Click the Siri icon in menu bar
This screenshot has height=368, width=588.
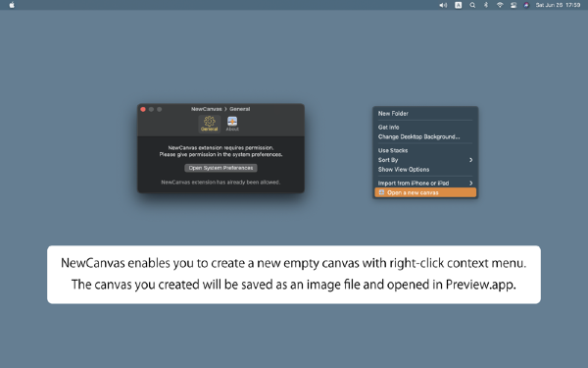click(526, 5)
